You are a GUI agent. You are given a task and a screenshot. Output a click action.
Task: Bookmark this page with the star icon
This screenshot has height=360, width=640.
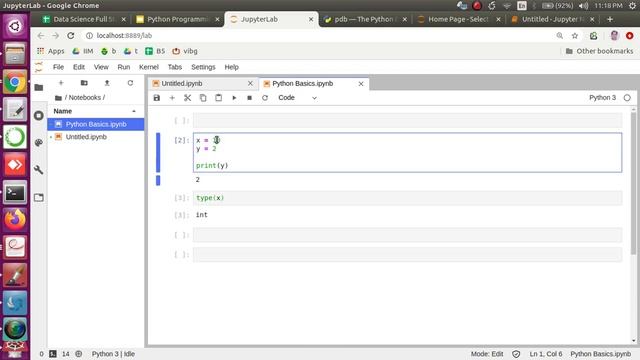[x=575, y=36]
